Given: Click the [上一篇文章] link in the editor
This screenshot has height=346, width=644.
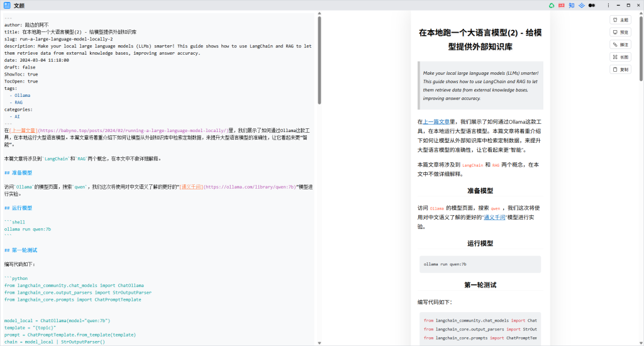Looking at the screenshot, I should click(23, 131).
